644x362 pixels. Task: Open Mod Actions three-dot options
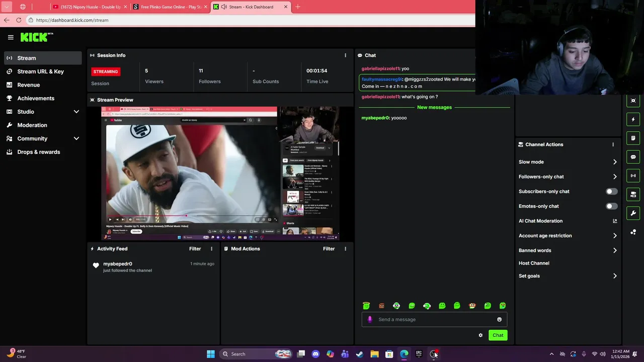tap(345, 249)
